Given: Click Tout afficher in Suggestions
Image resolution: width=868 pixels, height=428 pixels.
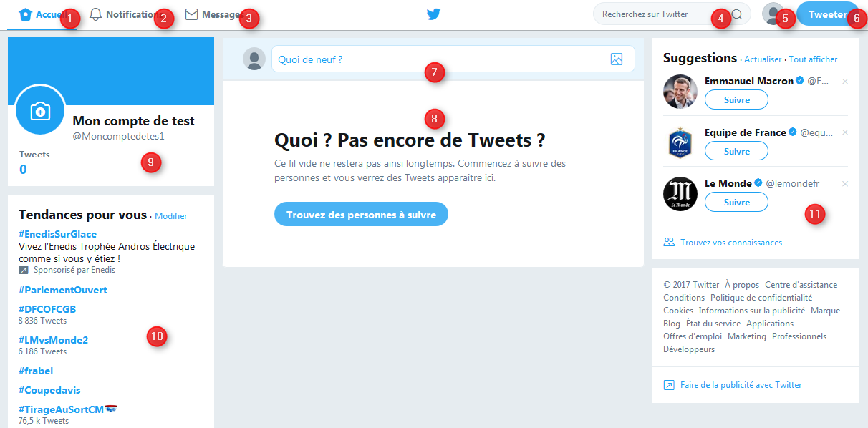Looking at the screenshot, I should pos(813,59).
